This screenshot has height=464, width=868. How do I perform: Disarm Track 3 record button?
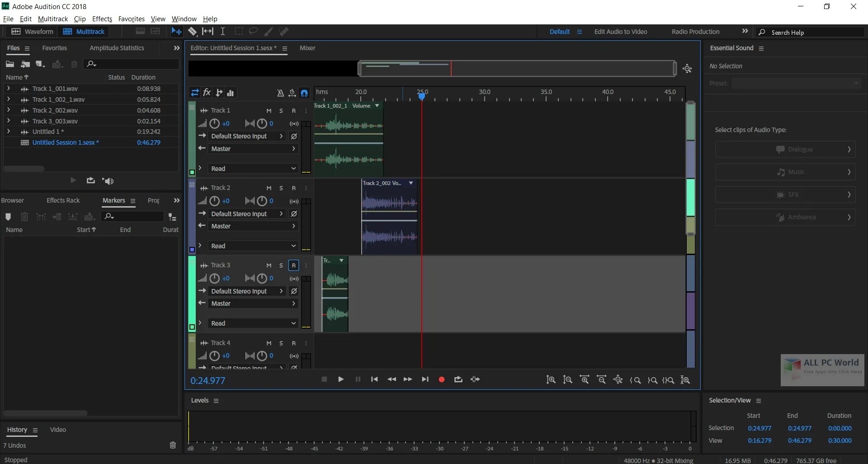click(294, 265)
